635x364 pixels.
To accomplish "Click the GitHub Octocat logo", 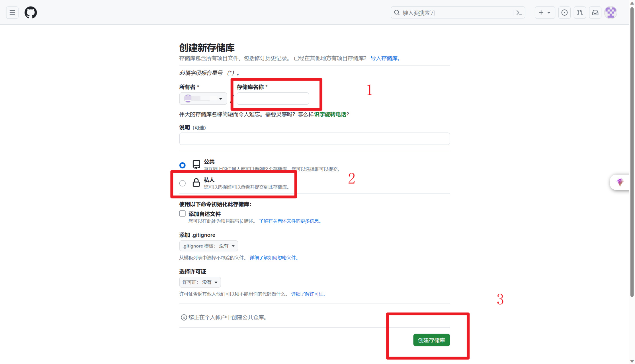I will pyautogui.click(x=31, y=13).
